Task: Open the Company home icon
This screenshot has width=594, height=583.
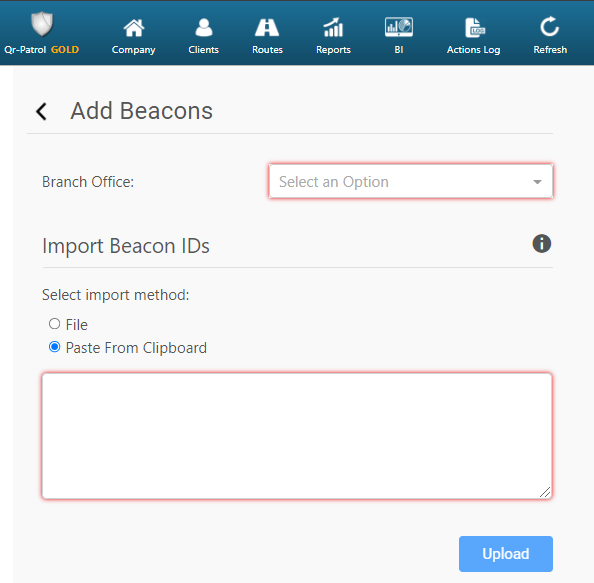Action: [134, 28]
